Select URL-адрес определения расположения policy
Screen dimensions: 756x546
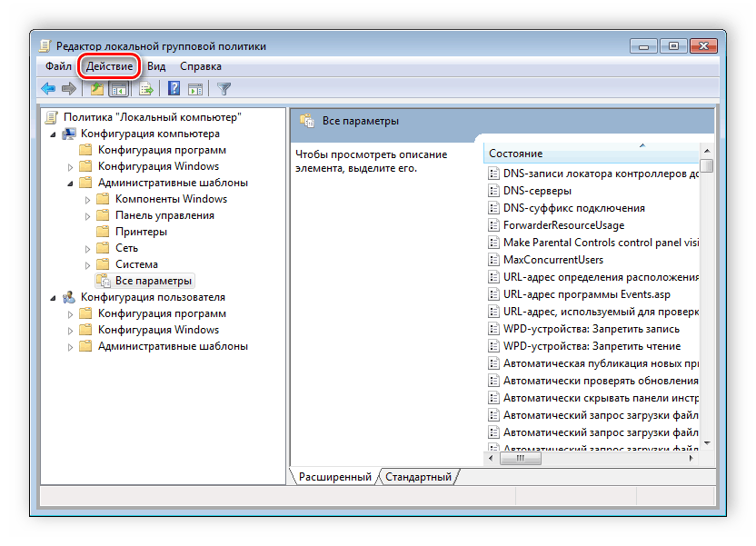coord(601,277)
